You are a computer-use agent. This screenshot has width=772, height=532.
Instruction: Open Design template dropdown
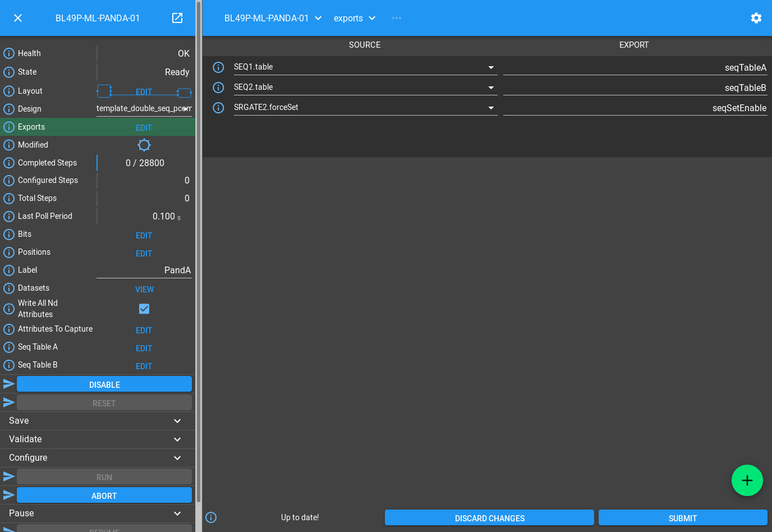pyautogui.click(x=185, y=109)
